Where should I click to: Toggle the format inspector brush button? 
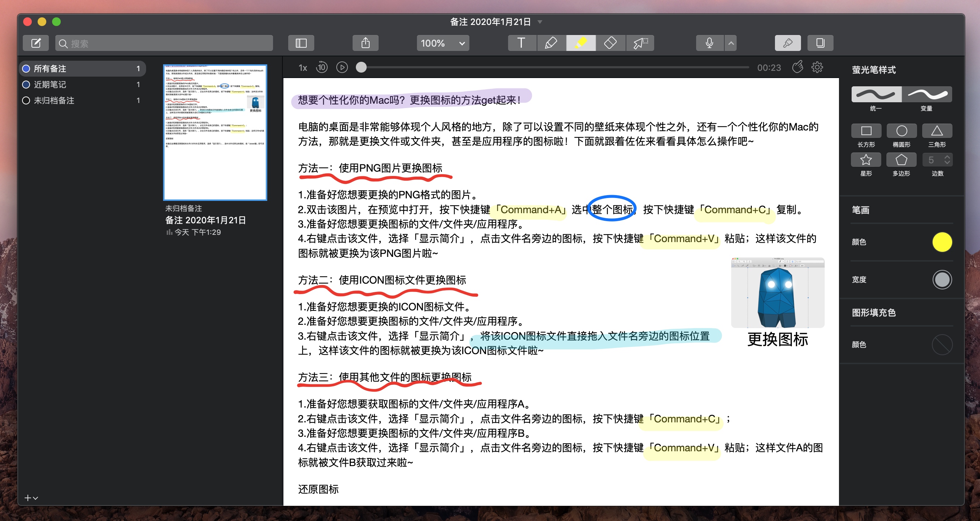(788, 43)
